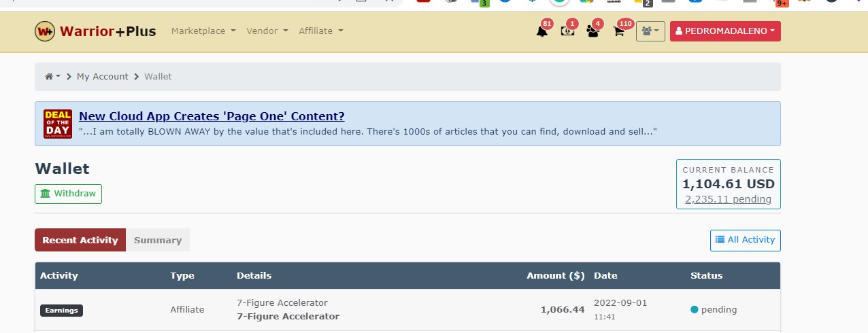Click Wallet breadcrumb text
This screenshot has width=868, height=333.
pos(158,77)
